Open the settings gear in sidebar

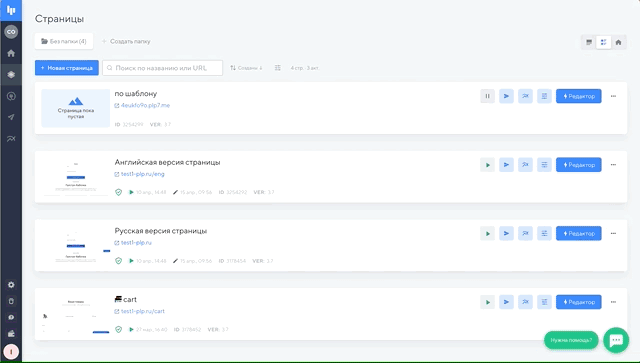(x=11, y=285)
